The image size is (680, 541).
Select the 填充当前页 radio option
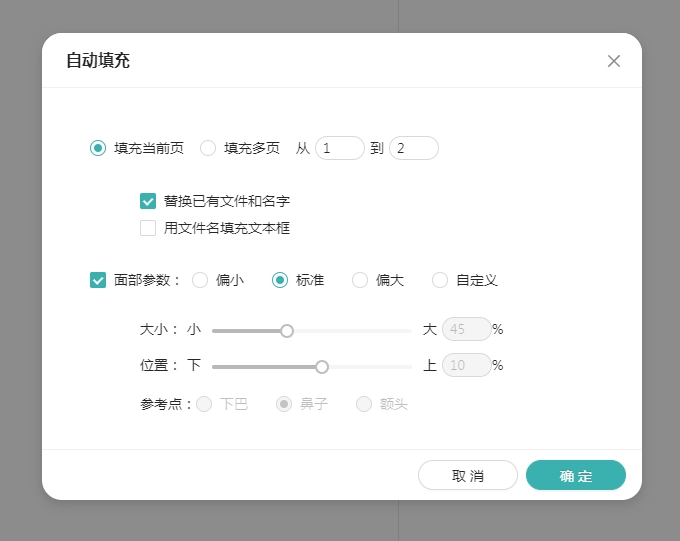[x=98, y=148]
